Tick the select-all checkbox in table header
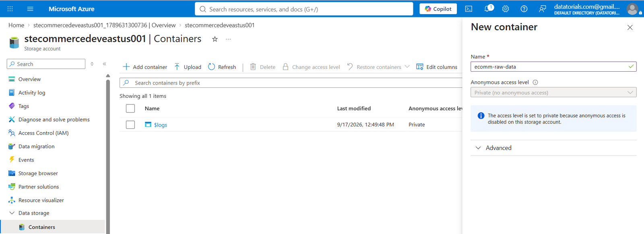Screen dimensions: 644x234 coord(130,108)
